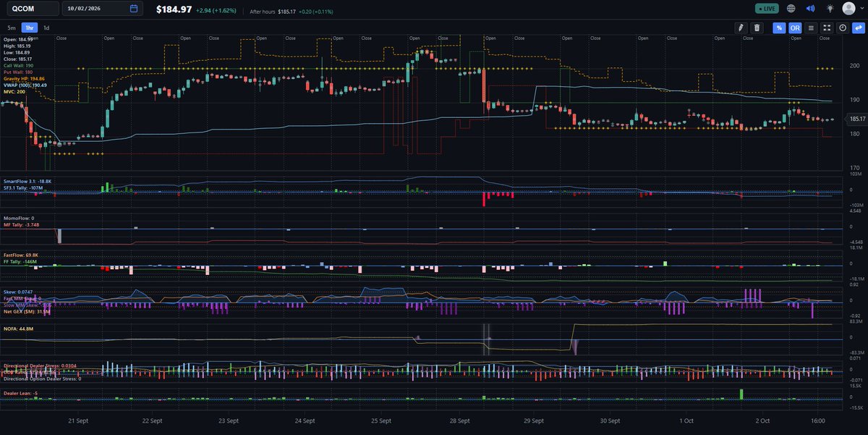
Task: Click the MVC: 200 legend label
Action: 14,91
